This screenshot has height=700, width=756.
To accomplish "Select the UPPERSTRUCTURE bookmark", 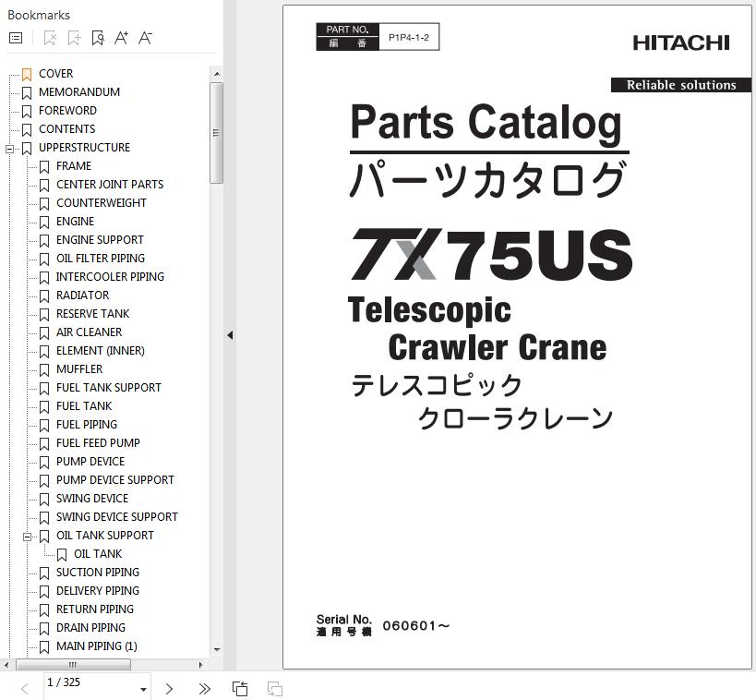I will point(84,148).
